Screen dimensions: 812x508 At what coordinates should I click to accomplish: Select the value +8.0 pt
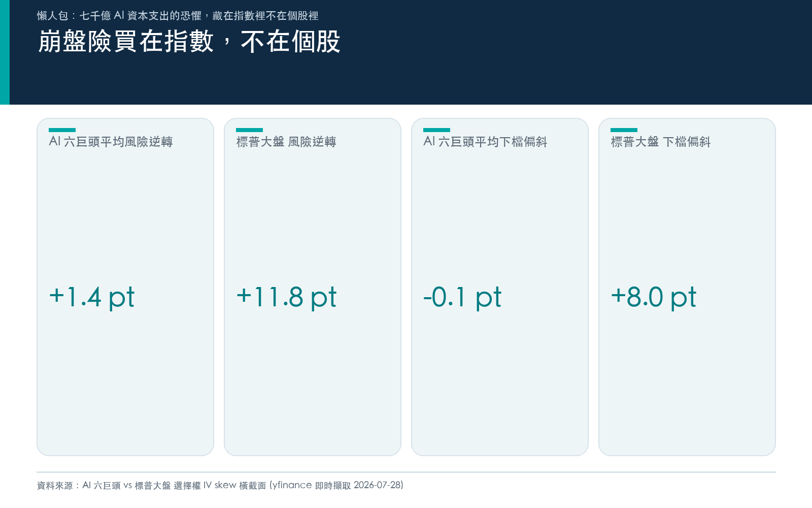[x=654, y=297]
